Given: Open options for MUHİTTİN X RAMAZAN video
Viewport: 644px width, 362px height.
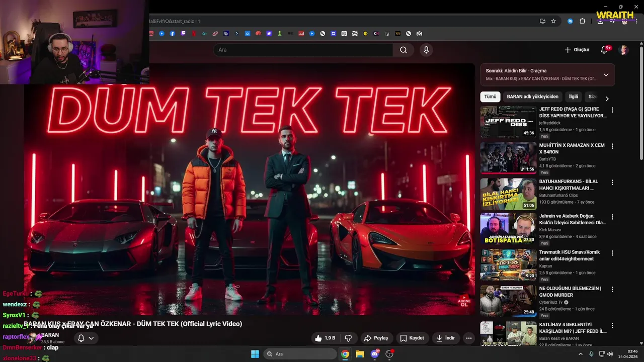Looking at the screenshot, I should click(x=612, y=146).
